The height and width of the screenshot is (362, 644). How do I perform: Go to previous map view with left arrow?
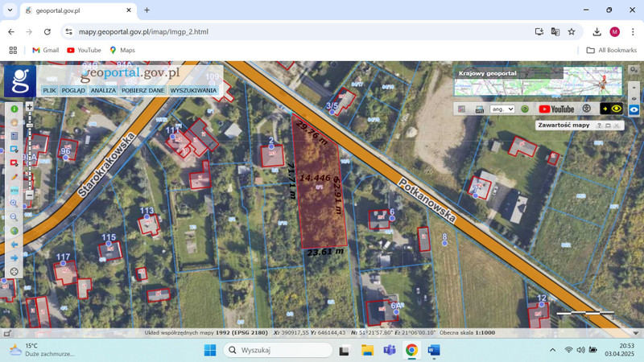click(14, 245)
